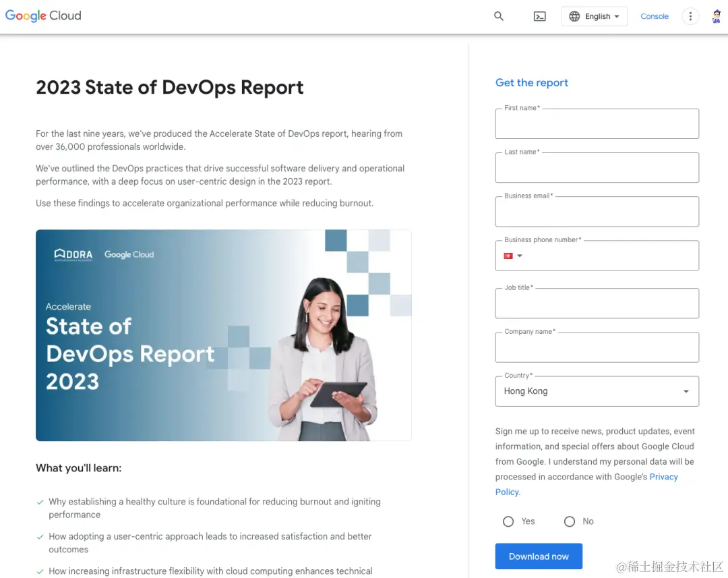
Task: Click the "What you'll learn:" heading
Action: [78, 468]
